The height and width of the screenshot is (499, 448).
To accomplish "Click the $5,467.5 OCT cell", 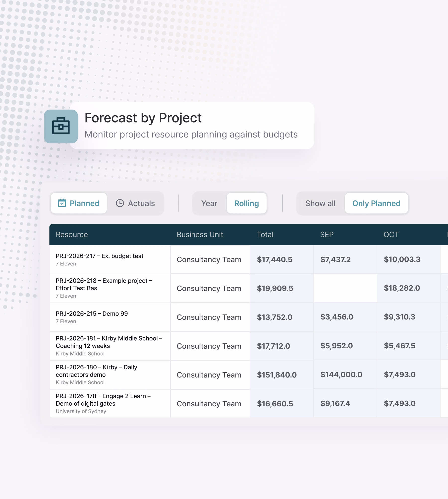I will click(408, 346).
